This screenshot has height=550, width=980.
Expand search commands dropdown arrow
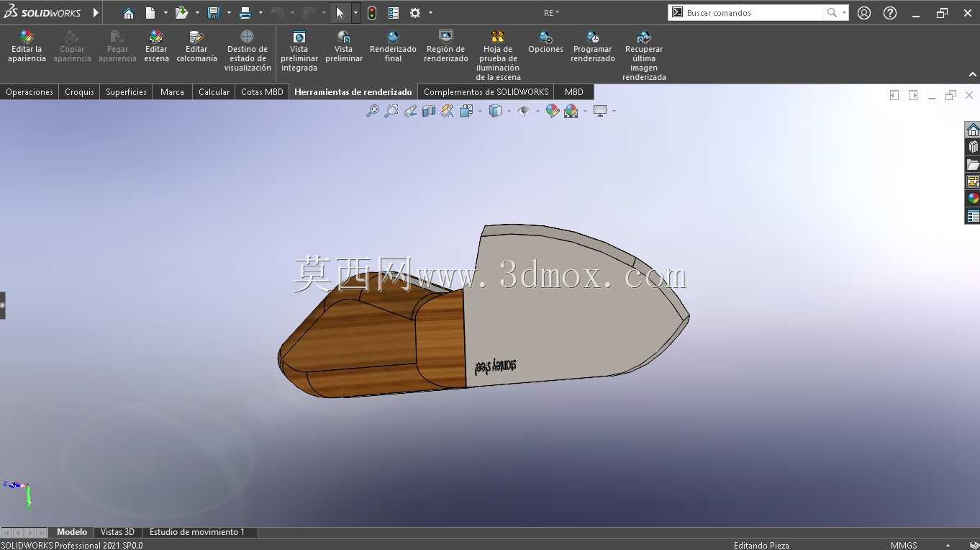pyautogui.click(x=844, y=13)
